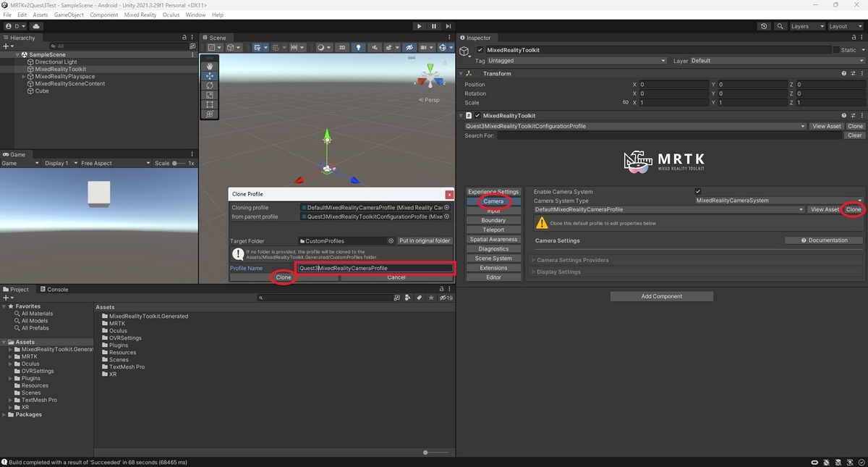This screenshot has width=868, height=467.
Task: Open the Gizmos toggle icon in Scene toolbar
Action: (443, 48)
